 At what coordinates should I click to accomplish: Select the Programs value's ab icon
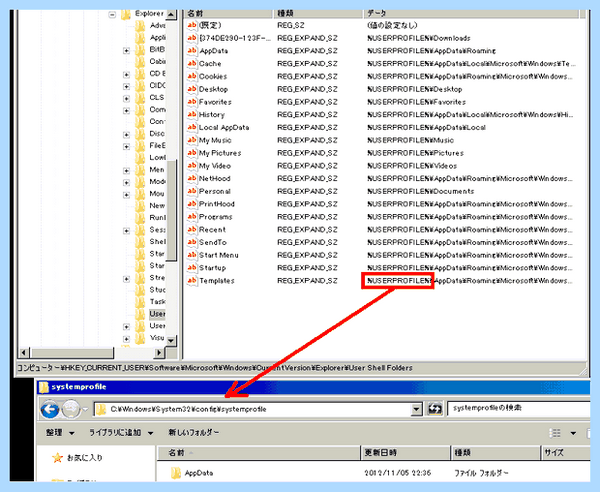[x=192, y=217]
